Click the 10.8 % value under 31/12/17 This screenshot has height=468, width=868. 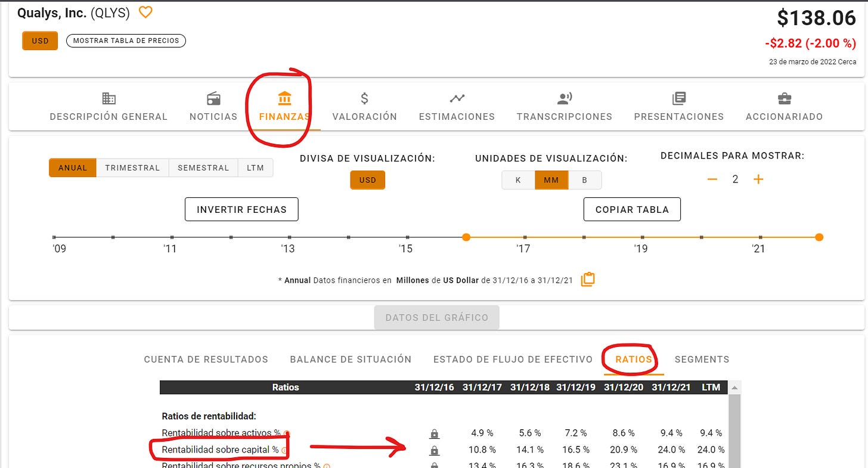click(x=482, y=450)
